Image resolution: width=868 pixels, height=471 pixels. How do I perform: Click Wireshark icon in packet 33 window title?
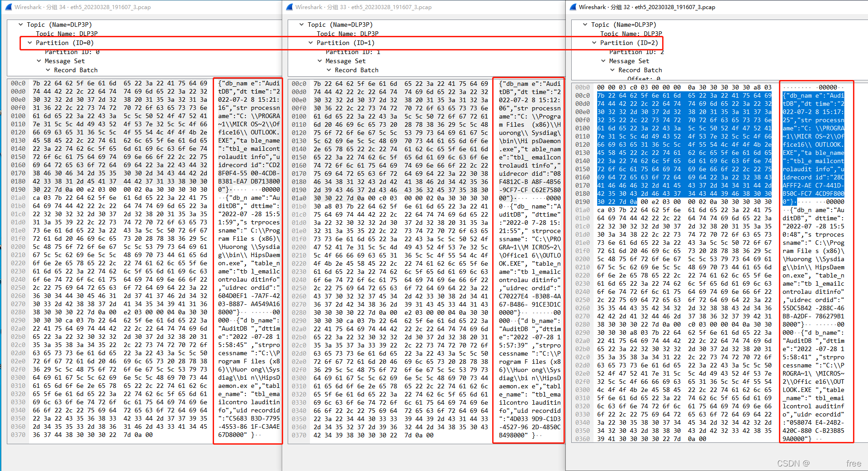coord(289,7)
